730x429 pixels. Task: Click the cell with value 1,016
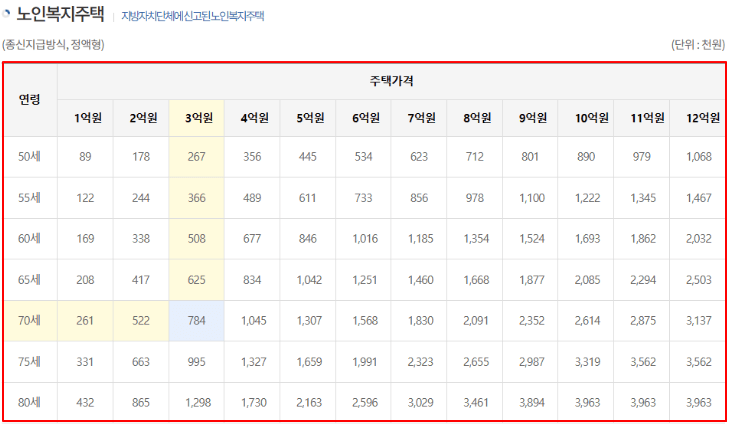coord(364,239)
